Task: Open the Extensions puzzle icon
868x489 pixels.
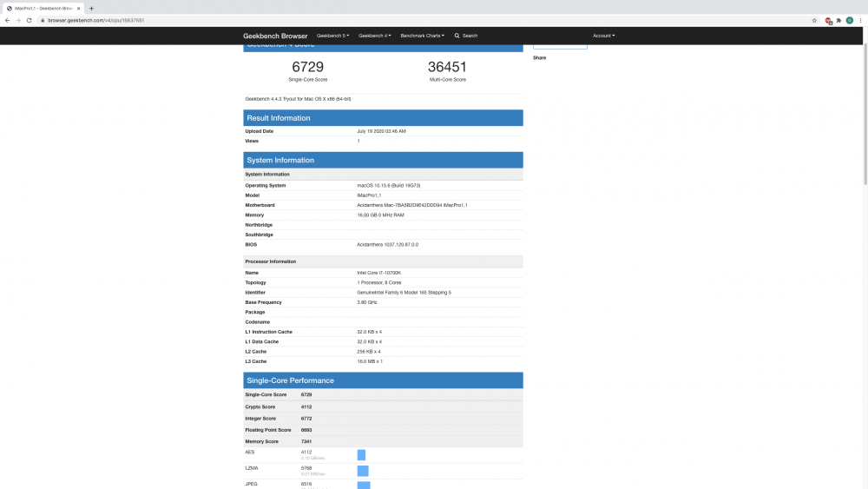Action: [x=838, y=21]
